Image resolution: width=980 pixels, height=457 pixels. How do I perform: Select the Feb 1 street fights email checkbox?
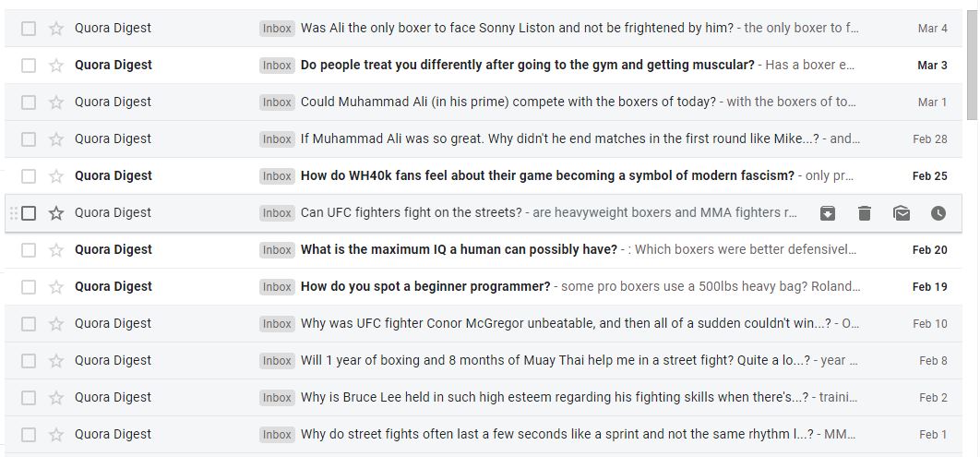pyautogui.click(x=29, y=435)
